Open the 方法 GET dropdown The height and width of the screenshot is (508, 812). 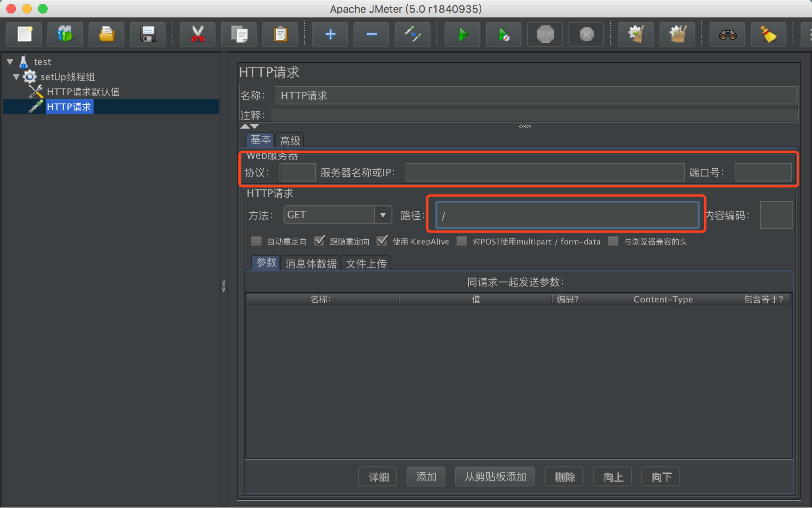[x=338, y=215]
